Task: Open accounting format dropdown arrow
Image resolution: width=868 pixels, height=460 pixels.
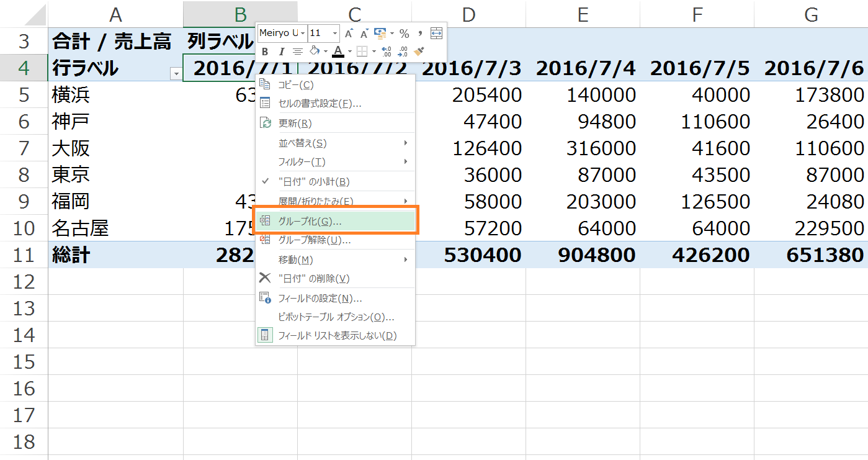Action: (392, 34)
